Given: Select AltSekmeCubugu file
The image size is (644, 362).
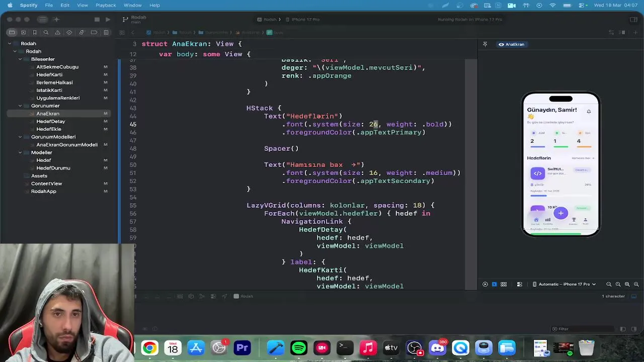Looking at the screenshot, I should (x=57, y=67).
